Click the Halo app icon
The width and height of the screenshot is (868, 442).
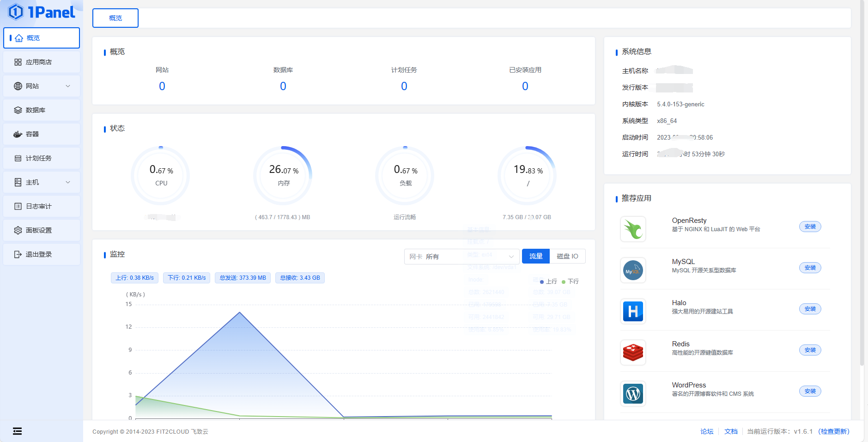633,311
